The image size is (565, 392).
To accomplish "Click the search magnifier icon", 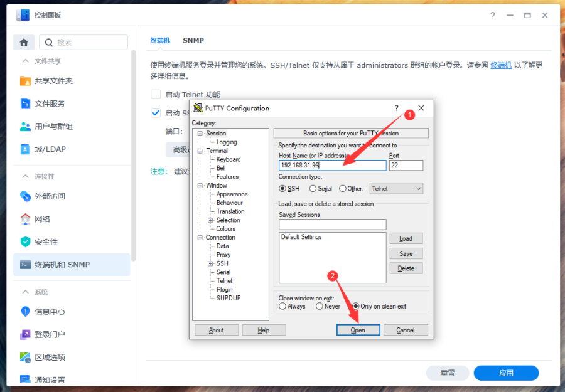I will (48, 43).
